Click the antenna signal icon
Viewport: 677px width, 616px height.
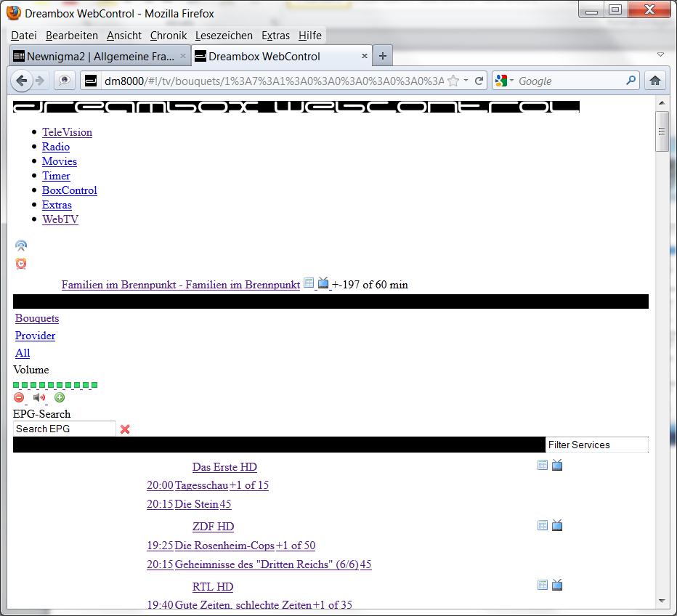click(21, 246)
